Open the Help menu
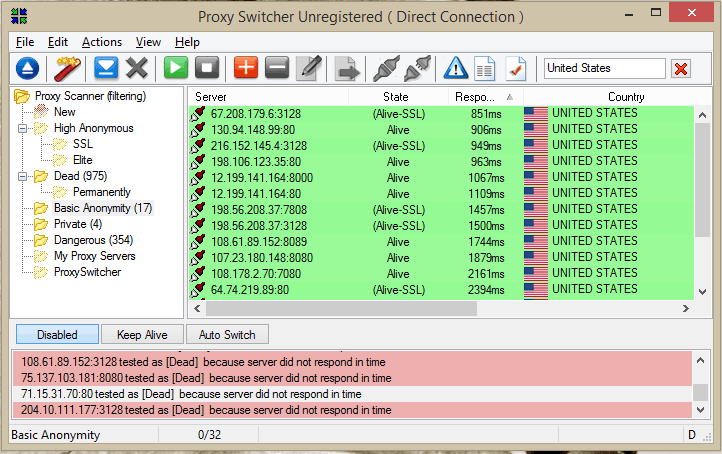Screen dimensions: 722x454 (x=187, y=42)
